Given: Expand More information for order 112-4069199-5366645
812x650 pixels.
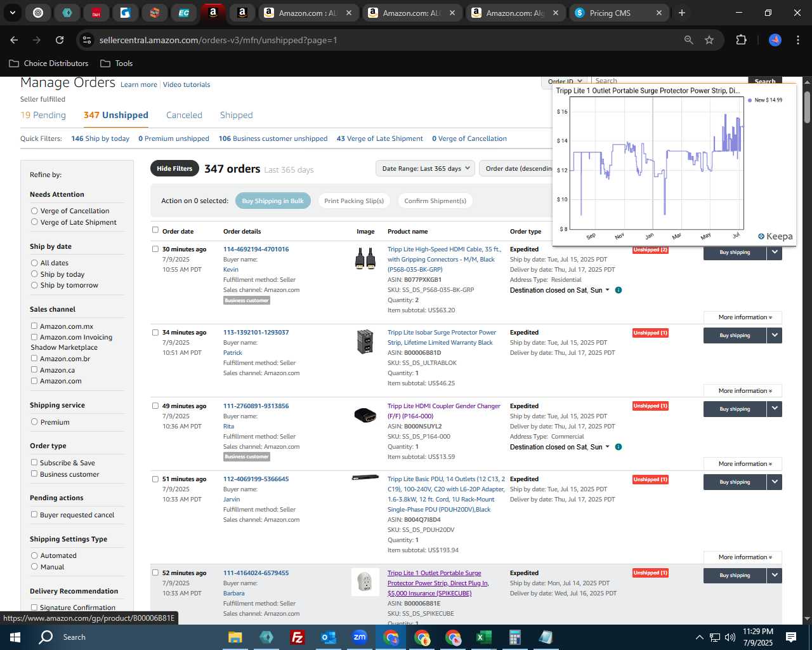Looking at the screenshot, I should pos(743,557).
